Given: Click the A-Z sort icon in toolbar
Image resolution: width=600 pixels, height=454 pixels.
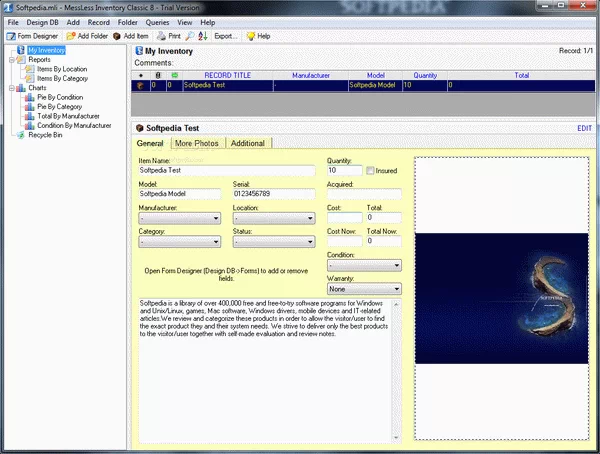Looking at the screenshot, I should coord(201,35).
